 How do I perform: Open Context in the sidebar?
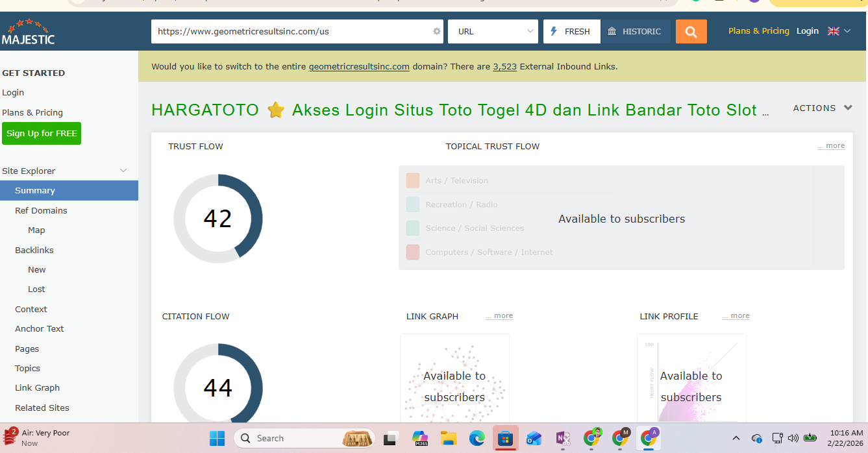pyautogui.click(x=31, y=309)
